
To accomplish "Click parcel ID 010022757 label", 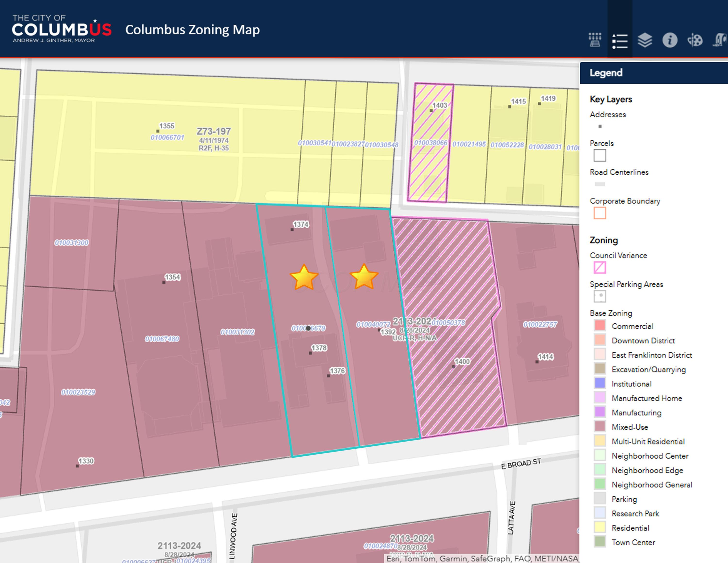I will tap(540, 324).
